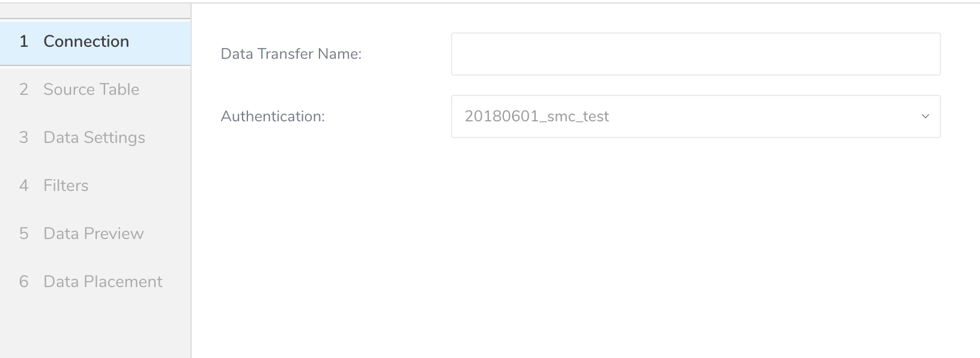Click the step number 6 in sidebar
Screen dimensions: 980x358
click(24, 282)
